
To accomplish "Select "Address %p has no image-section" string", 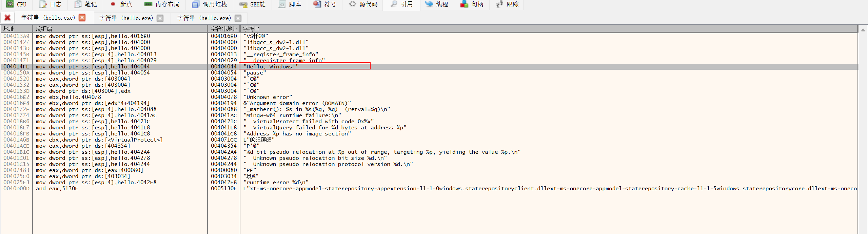I will (x=297, y=134).
